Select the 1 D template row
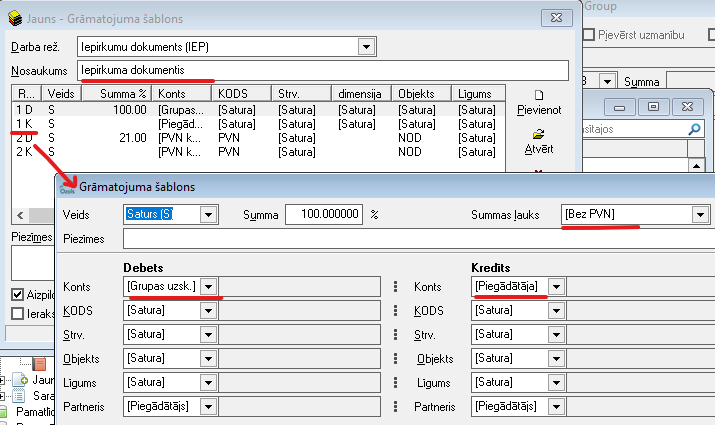Screen dimensions: 715x425 coord(258,109)
